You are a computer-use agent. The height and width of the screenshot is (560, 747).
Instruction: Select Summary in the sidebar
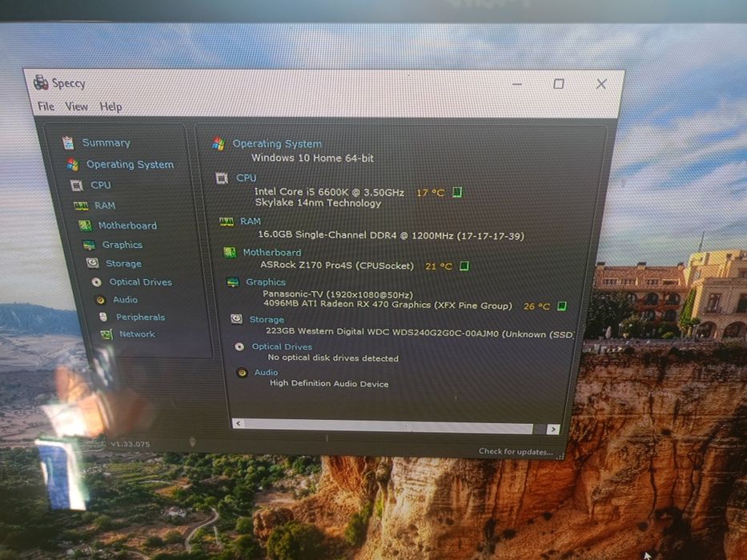[106, 142]
